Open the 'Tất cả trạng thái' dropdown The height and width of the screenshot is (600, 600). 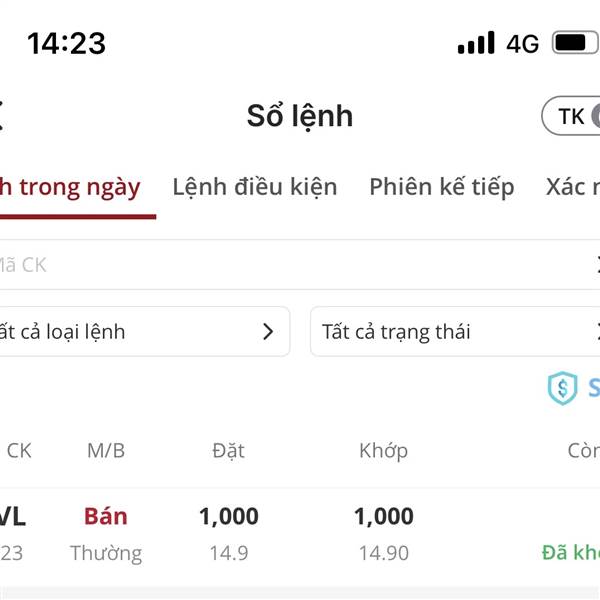coord(455,331)
